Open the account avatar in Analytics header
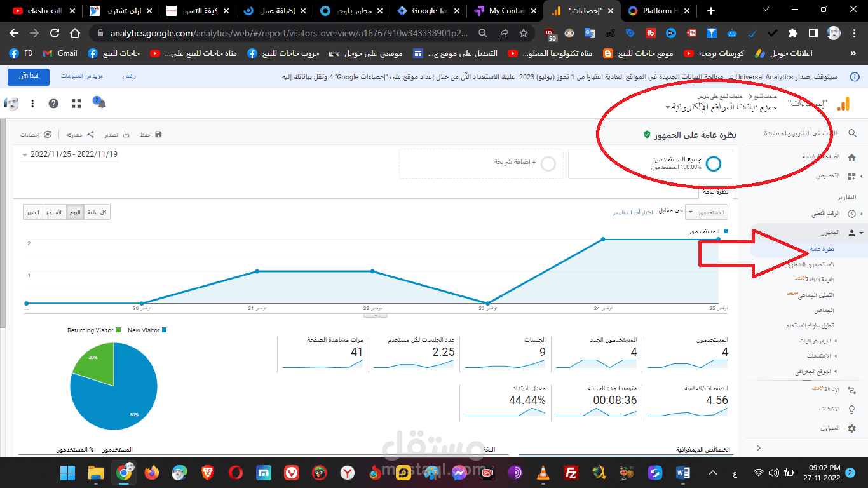This screenshot has width=868, height=488. point(11,104)
